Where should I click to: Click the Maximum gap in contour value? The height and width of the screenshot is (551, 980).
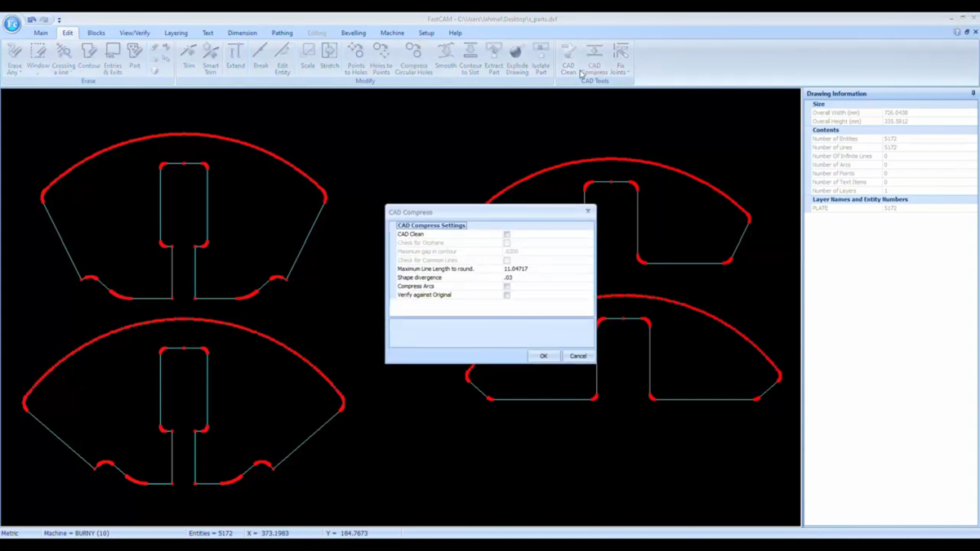pyautogui.click(x=548, y=251)
